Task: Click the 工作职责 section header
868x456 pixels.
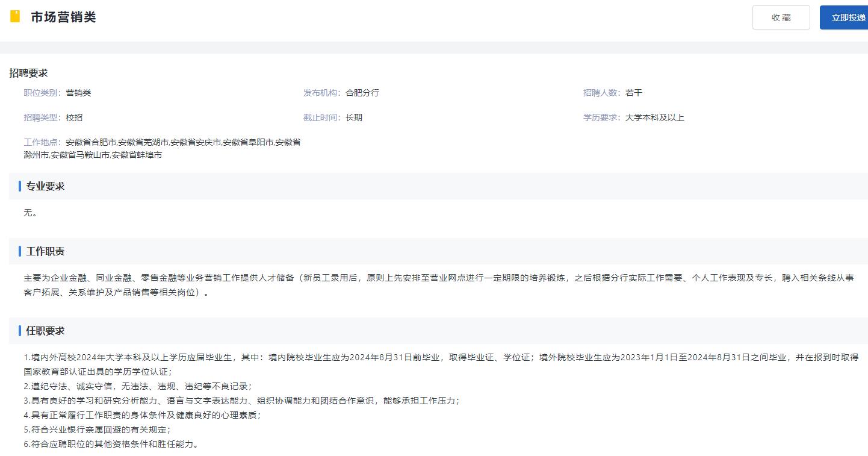Action: (x=45, y=251)
